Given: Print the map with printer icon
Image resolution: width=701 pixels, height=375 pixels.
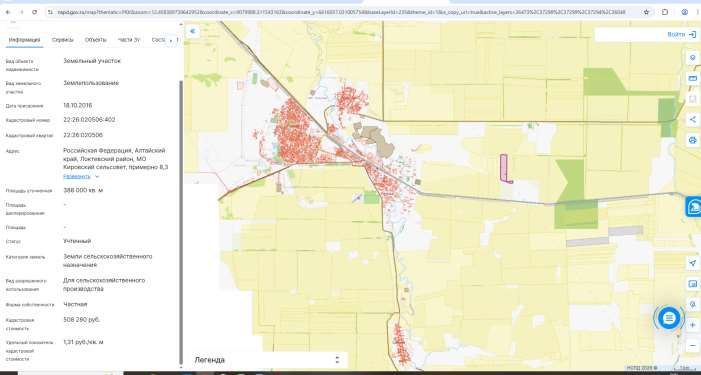Looking at the screenshot, I should [x=693, y=140].
